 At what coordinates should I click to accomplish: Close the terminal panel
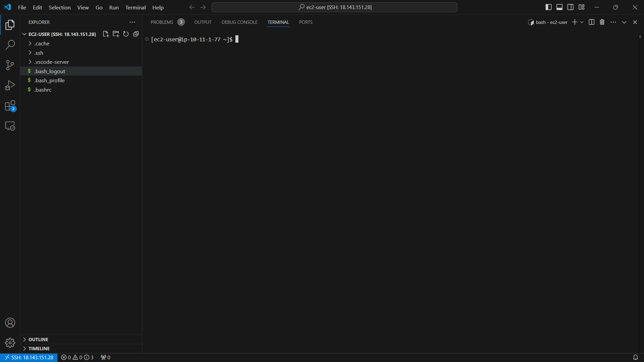click(x=635, y=22)
